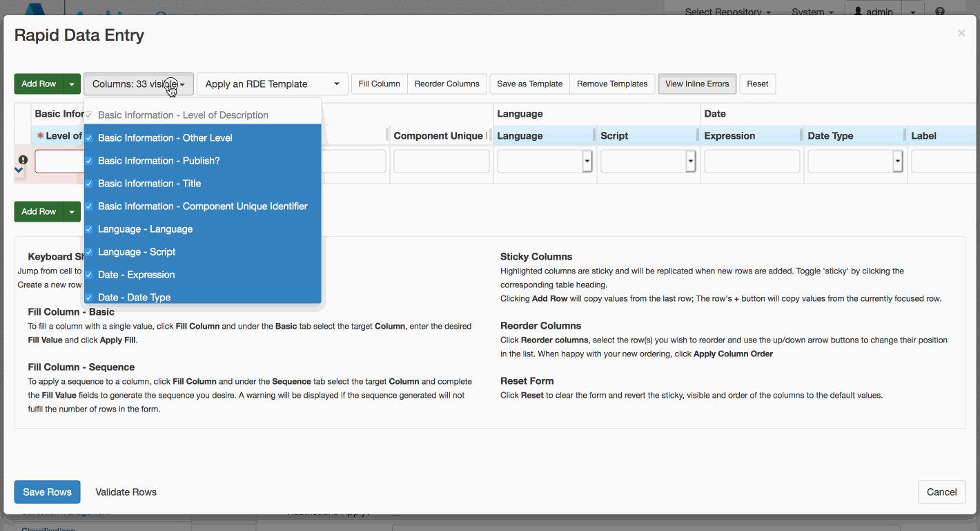Expand the lower Add Row split arrow

pos(72,212)
